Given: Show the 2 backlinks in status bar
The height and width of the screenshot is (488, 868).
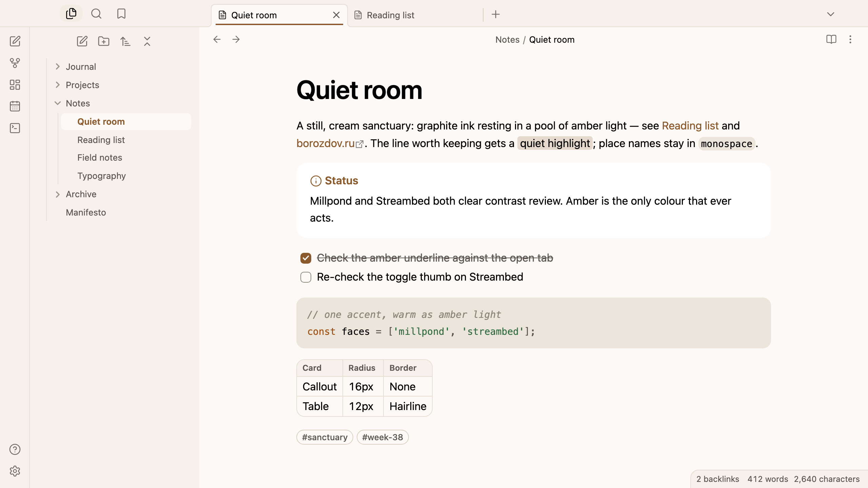Looking at the screenshot, I should (717, 479).
